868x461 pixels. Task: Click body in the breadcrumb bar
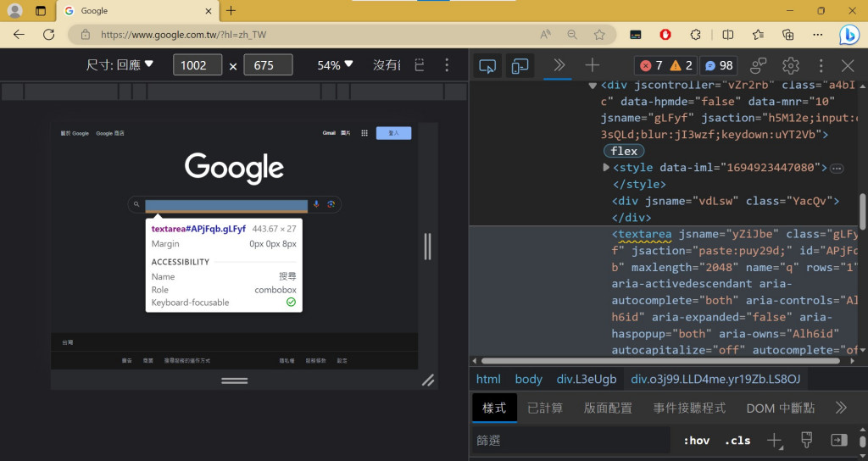pos(529,379)
